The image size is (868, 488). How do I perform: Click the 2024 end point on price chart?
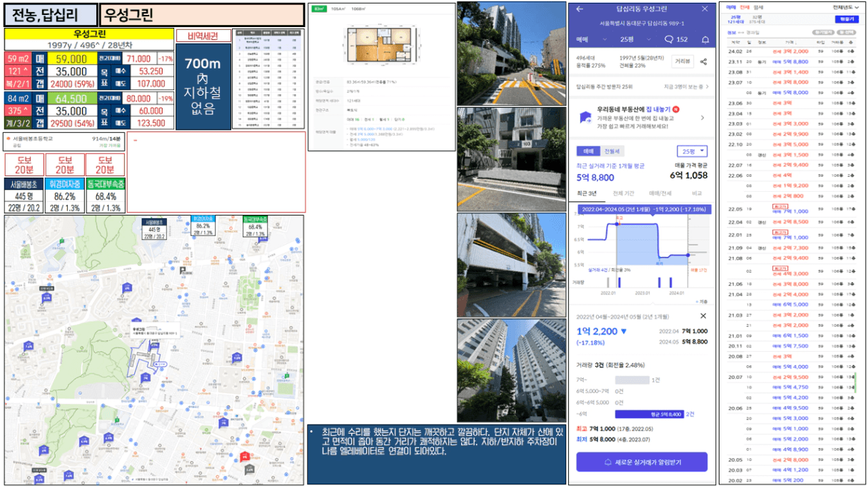click(688, 254)
